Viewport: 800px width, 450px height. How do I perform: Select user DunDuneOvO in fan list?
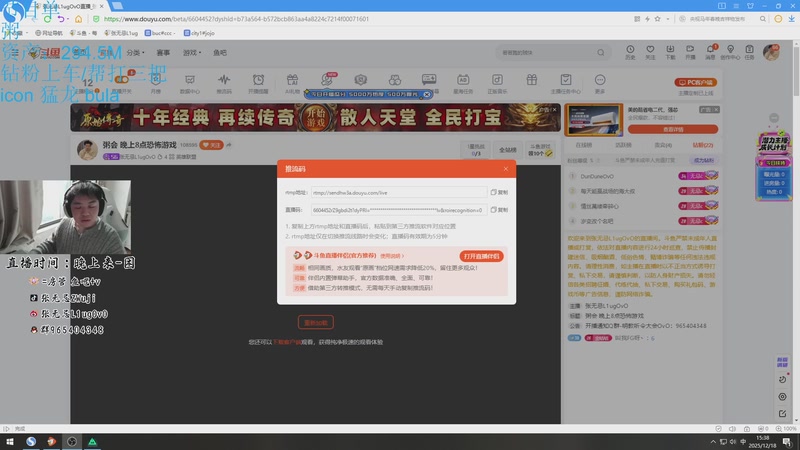pos(597,176)
